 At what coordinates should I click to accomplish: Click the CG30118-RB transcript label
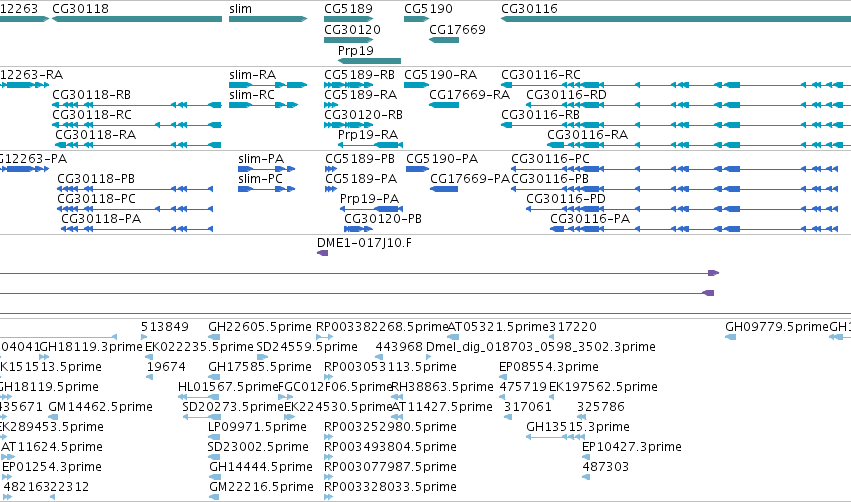pyautogui.click(x=91, y=94)
